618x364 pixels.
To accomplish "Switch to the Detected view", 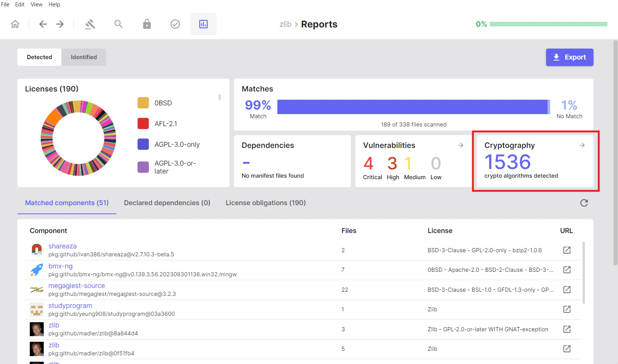I will [39, 57].
